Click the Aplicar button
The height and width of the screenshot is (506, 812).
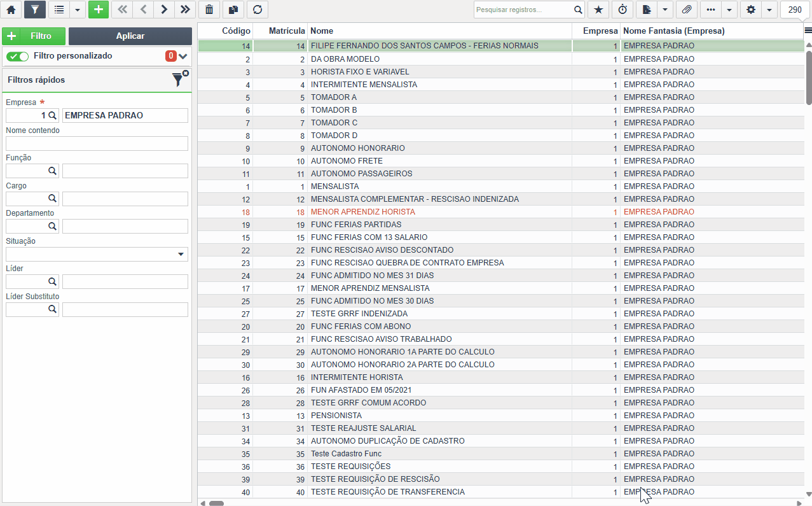pyautogui.click(x=130, y=36)
